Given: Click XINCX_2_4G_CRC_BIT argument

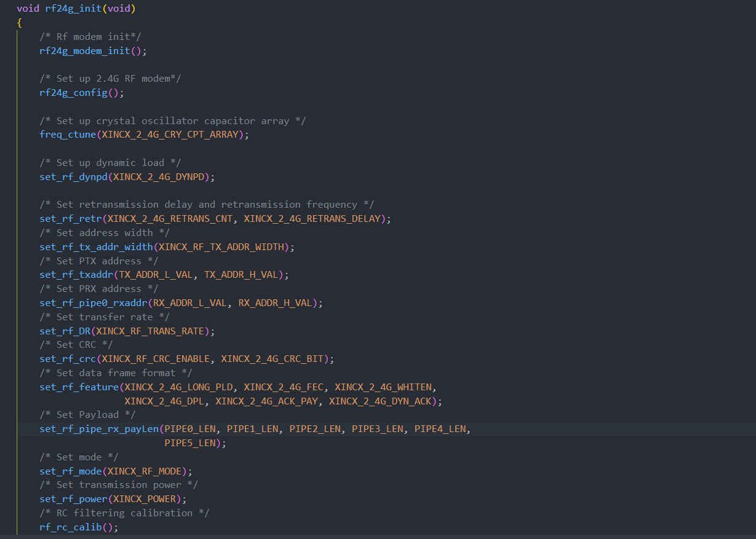Looking at the screenshot, I should click(272, 359).
